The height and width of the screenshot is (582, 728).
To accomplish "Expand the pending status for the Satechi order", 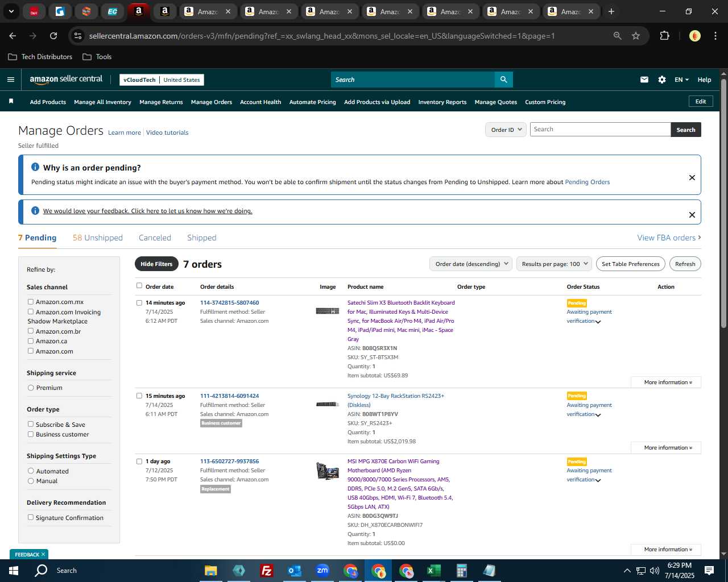I will pyautogui.click(x=598, y=322).
